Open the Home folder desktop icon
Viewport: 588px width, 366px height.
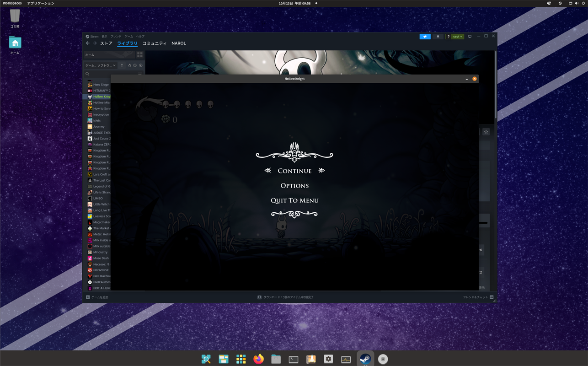coord(15,43)
